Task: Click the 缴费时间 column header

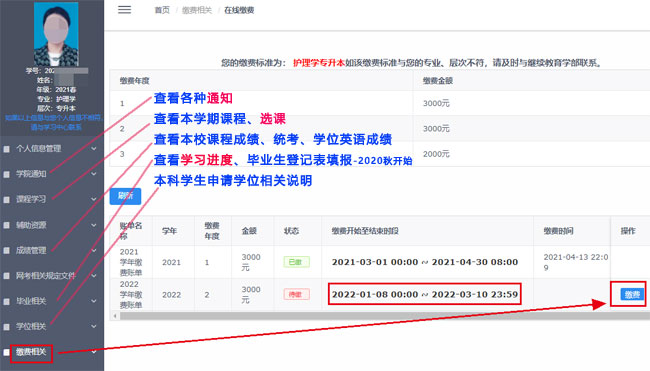Action: (558, 231)
